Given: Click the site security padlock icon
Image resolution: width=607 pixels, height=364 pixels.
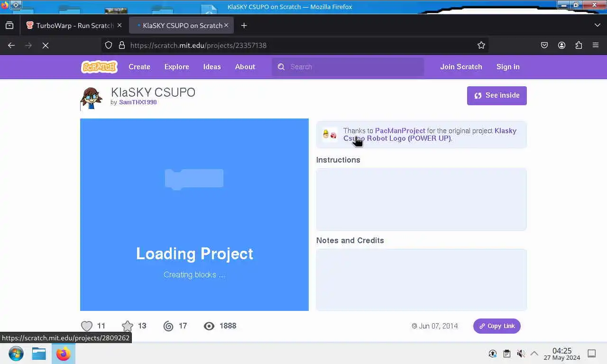Looking at the screenshot, I should pos(121,45).
